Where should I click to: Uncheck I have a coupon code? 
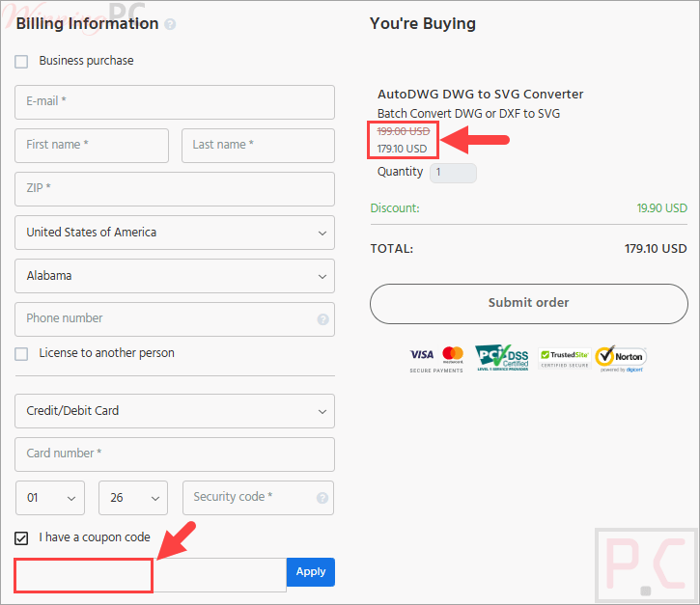(x=21, y=538)
